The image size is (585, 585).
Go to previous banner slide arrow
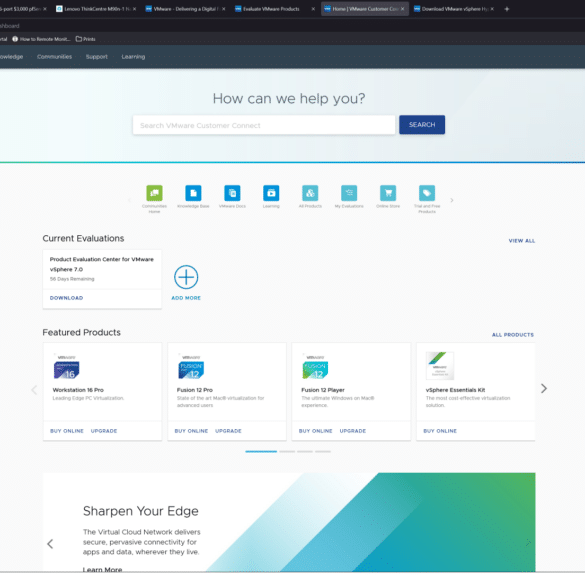pyautogui.click(x=50, y=544)
